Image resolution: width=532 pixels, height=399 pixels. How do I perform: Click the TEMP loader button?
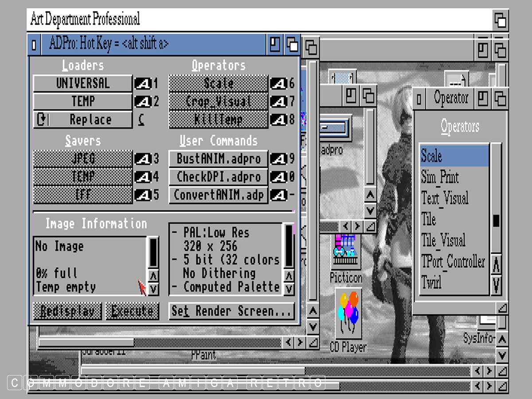point(82,102)
